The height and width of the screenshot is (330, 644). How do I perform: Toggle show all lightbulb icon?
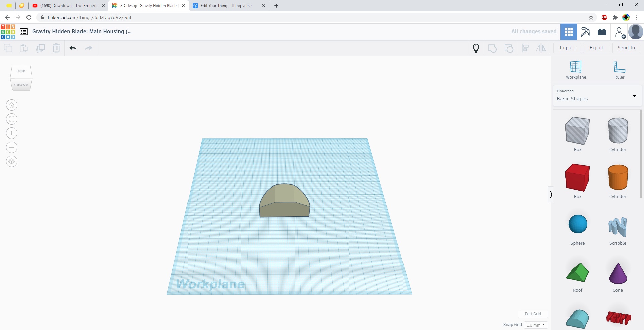[x=476, y=48]
